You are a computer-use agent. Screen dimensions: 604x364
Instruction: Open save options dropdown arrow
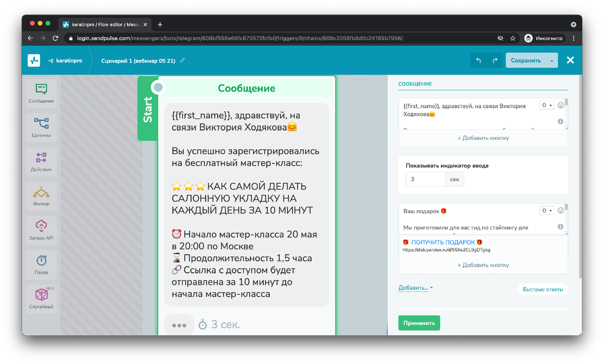552,60
